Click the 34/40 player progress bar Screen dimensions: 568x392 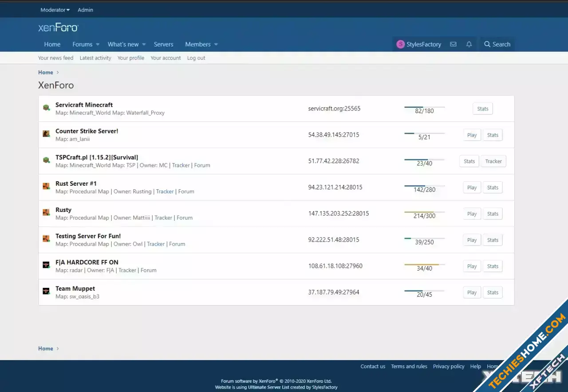pyautogui.click(x=425, y=264)
